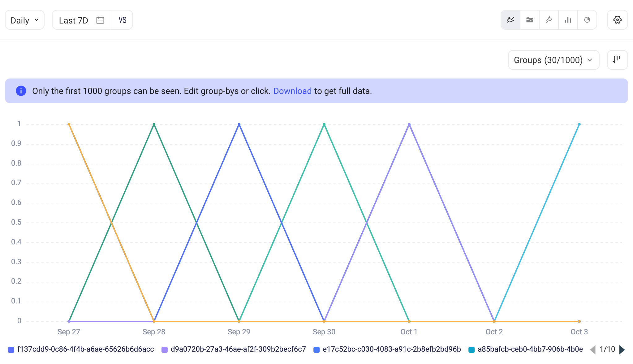Click the cyan data point at Oct 3 peak

(x=579, y=124)
